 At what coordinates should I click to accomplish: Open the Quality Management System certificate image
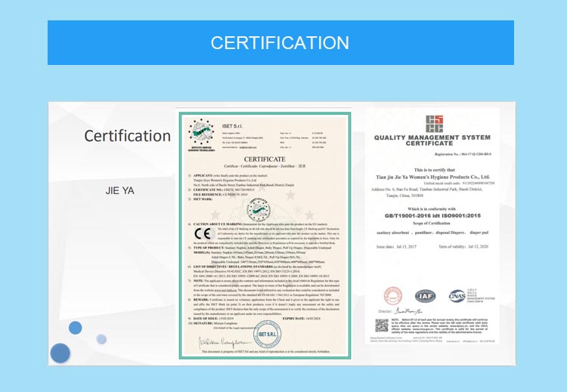432,227
